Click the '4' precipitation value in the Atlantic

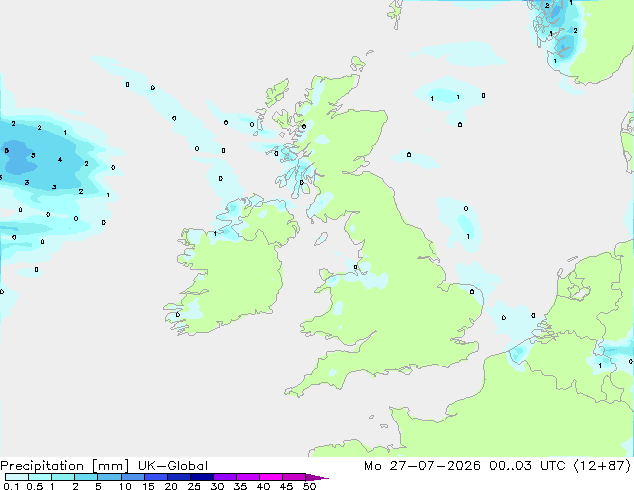tap(60, 160)
